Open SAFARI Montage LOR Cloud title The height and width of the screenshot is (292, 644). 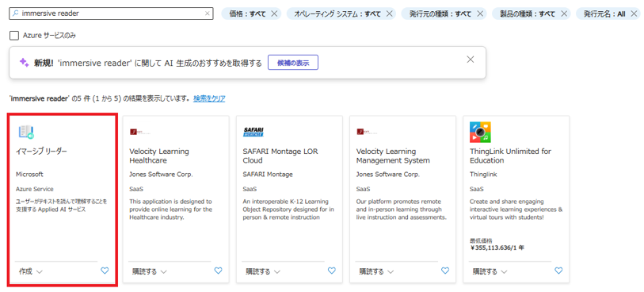coord(280,156)
